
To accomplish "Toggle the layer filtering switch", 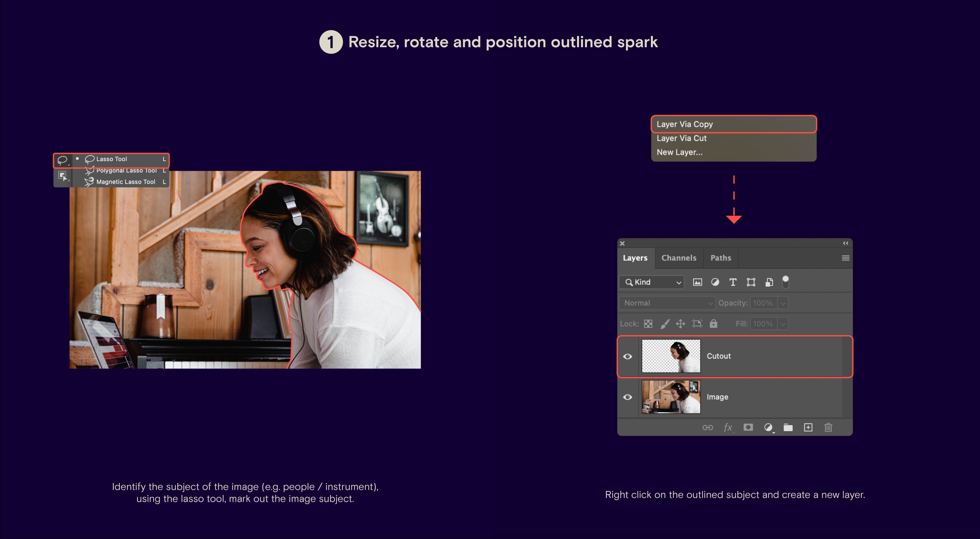I will [785, 282].
